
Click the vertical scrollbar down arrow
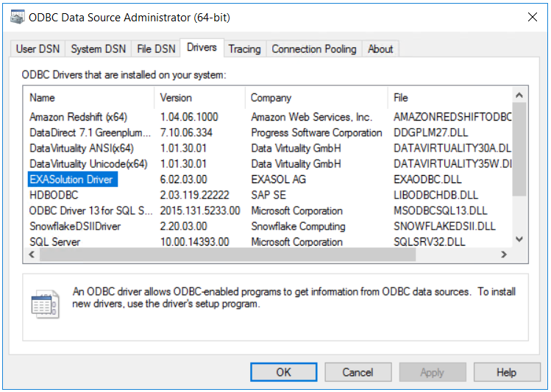[519, 239]
